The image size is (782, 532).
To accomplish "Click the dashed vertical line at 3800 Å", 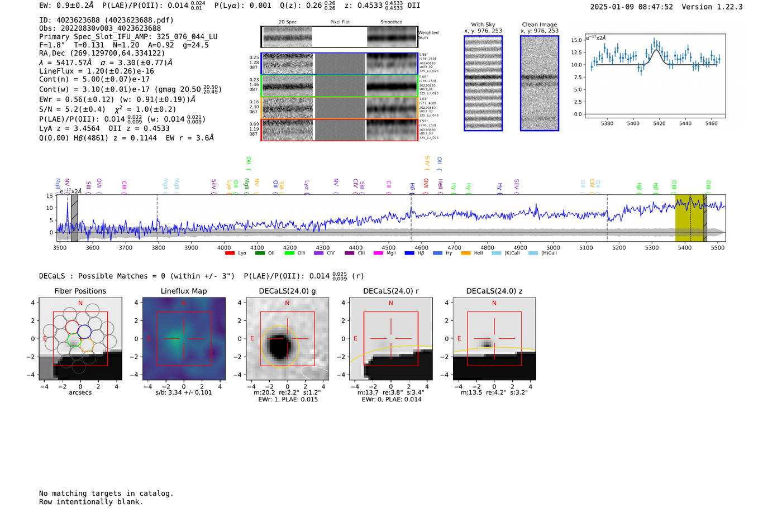I will [158, 218].
